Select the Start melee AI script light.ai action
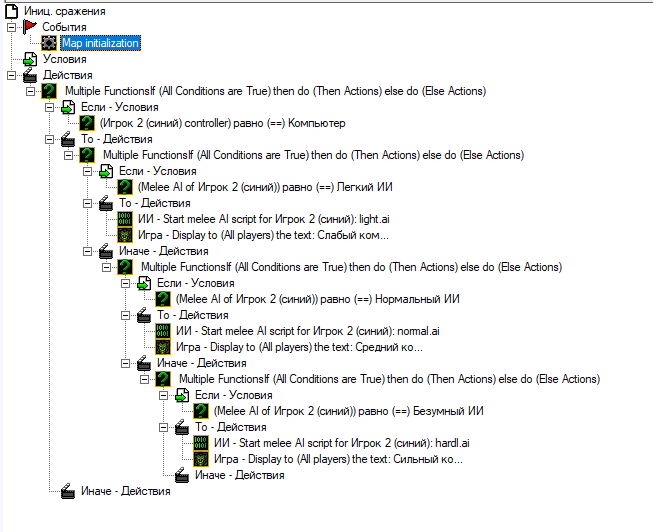653x532 pixels. [264, 219]
